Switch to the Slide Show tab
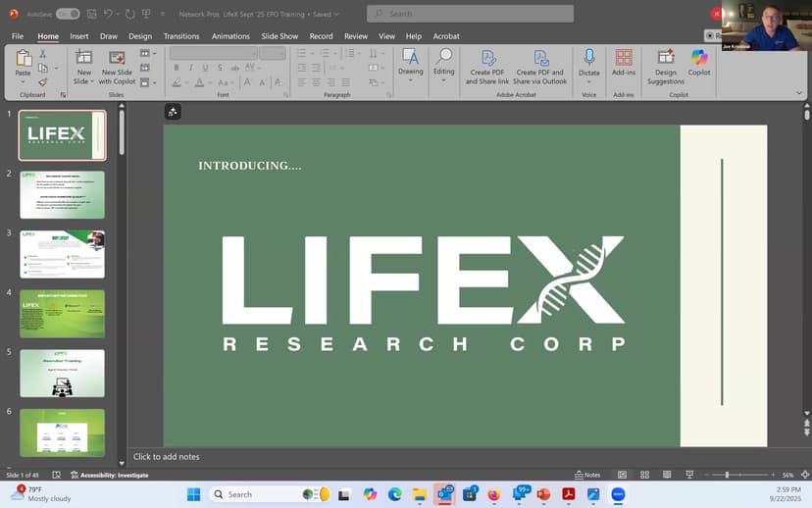Image resolution: width=812 pixels, height=508 pixels. tap(279, 36)
